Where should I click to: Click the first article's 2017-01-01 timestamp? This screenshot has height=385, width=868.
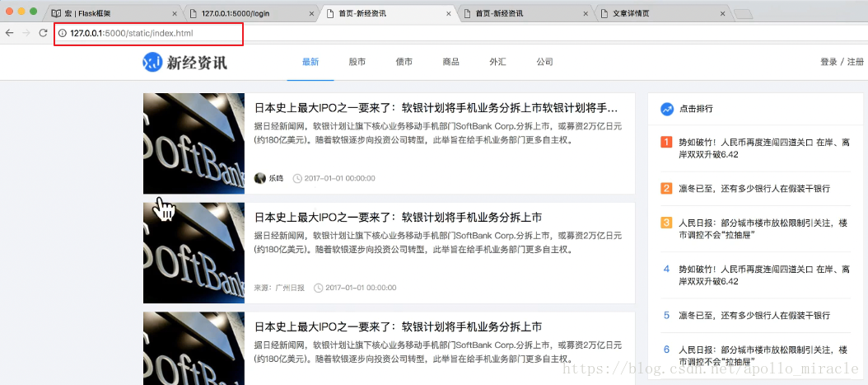tap(340, 178)
